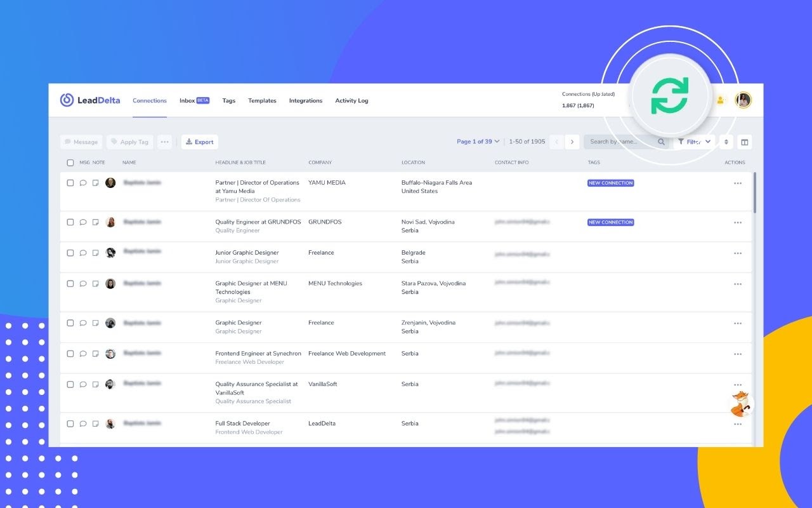The image size is (812, 508).
Task: Switch to the Connections tab
Action: (150, 101)
